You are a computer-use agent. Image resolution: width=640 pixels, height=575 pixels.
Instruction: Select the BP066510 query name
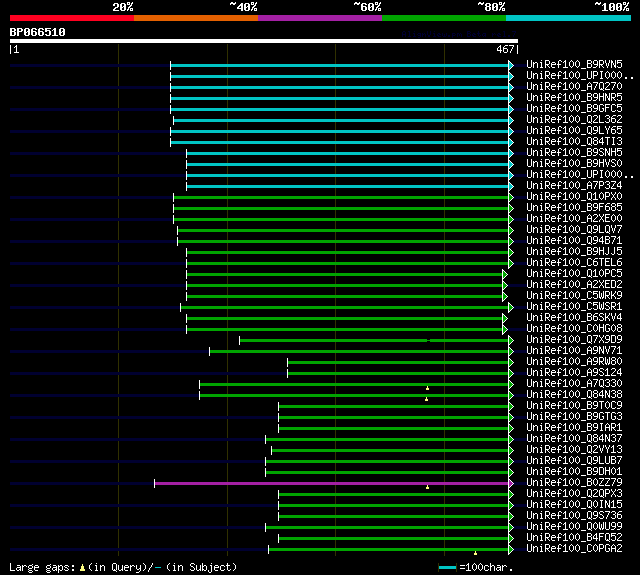pos(38,32)
